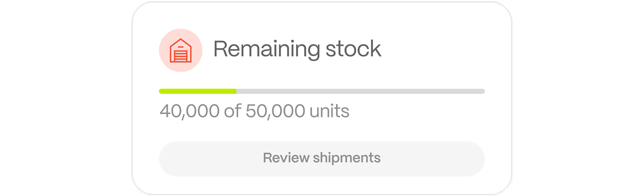Click the gray unfilled portion of the stock bar
The height and width of the screenshot is (196, 644).
click(x=360, y=91)
